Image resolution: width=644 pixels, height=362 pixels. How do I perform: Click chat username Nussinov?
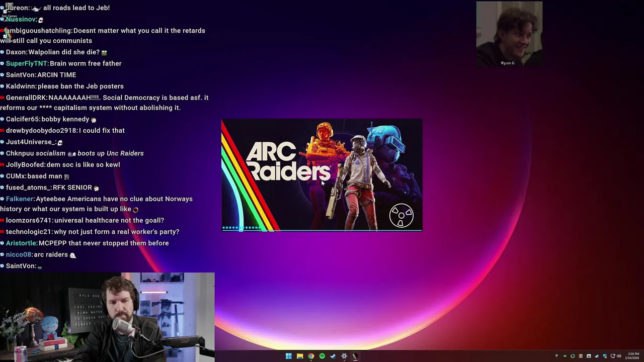(x=21, y=19)
